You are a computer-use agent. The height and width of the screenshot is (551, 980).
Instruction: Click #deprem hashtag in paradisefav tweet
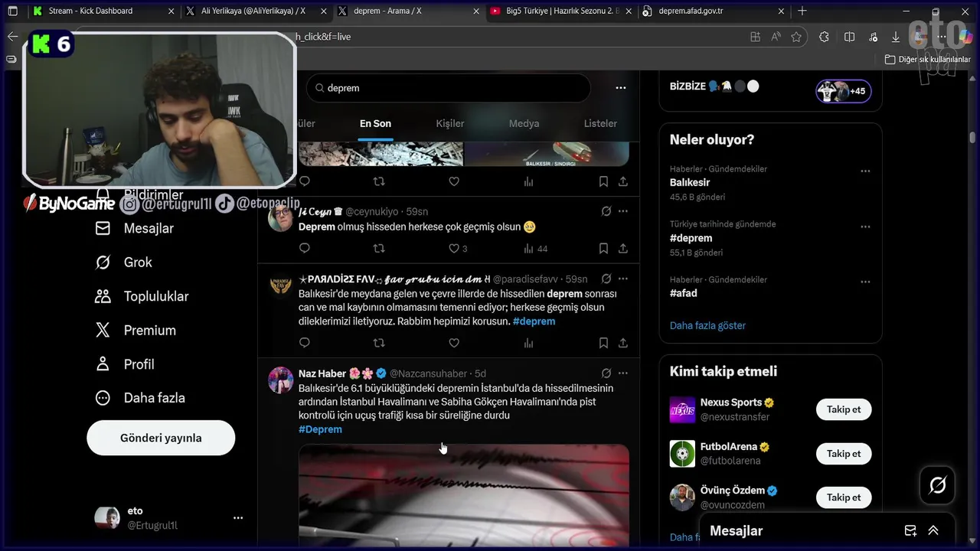pyautogui.click(x=534, y=321)
